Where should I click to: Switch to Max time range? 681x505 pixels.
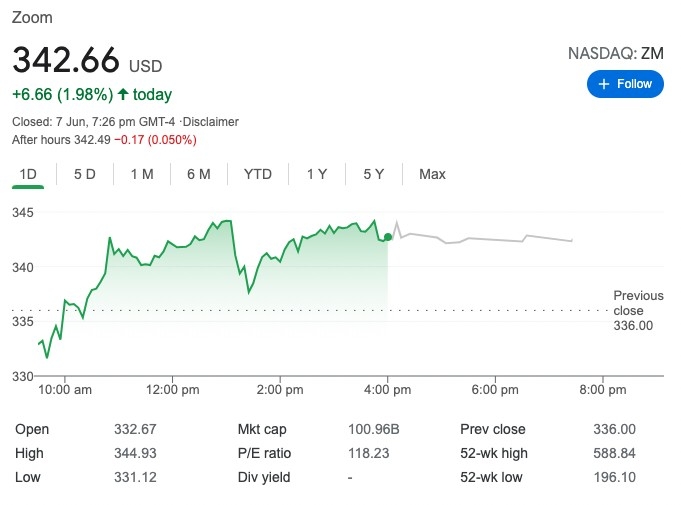click(x=432, y=174)
